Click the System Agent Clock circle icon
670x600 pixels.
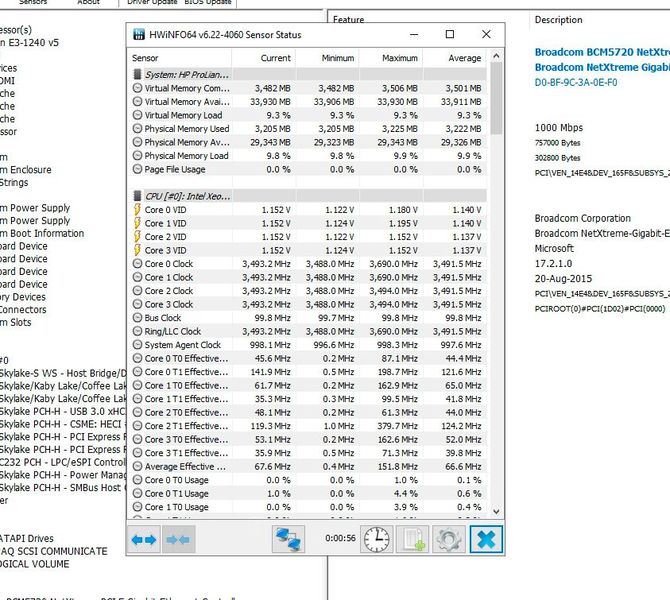[x=137, y=345]
